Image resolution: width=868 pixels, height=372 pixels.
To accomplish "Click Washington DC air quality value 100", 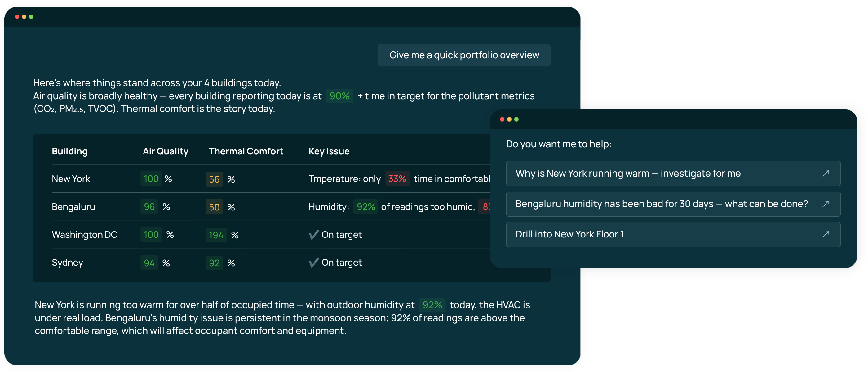I will click(151, 235).
